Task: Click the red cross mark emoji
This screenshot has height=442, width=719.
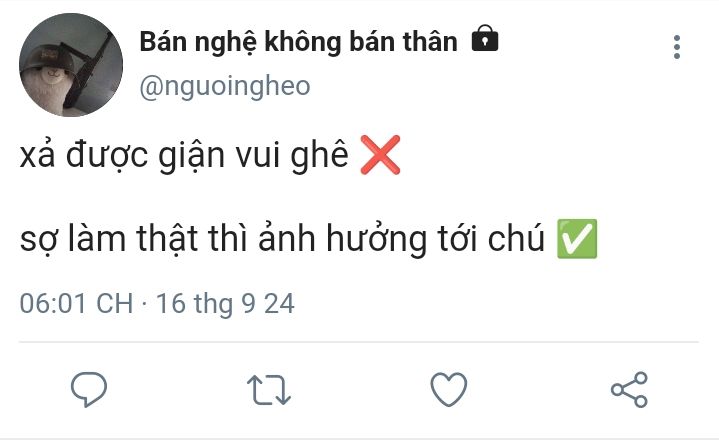Action: pos(380,155)
